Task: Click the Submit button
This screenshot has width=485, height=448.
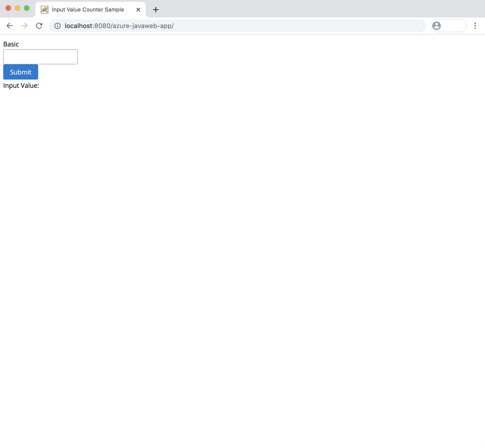Action: pyautogui.click(x=21, y=71)
